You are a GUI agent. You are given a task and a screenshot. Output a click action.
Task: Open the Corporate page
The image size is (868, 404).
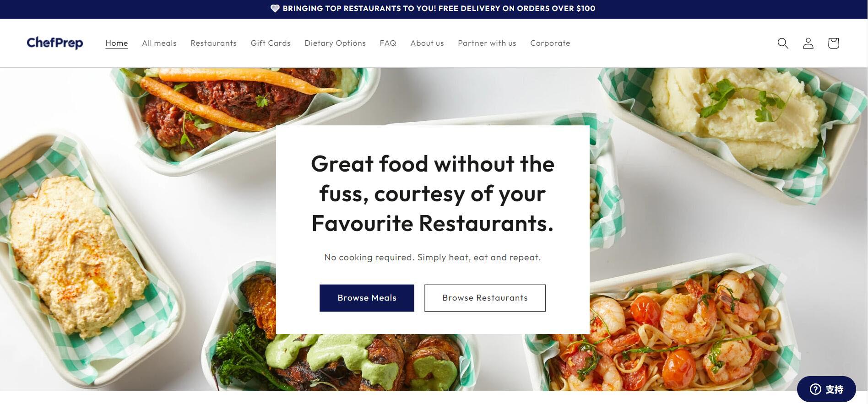[550, 43]
